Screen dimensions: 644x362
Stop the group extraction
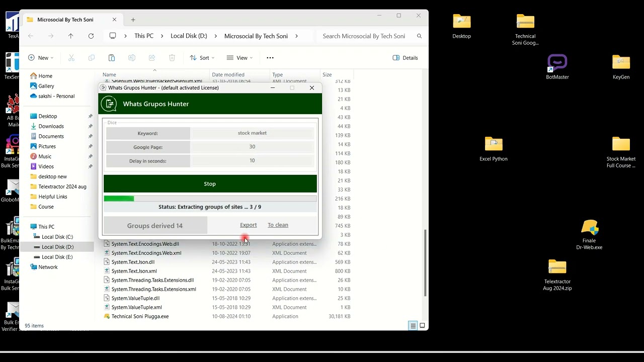(210, 184)
